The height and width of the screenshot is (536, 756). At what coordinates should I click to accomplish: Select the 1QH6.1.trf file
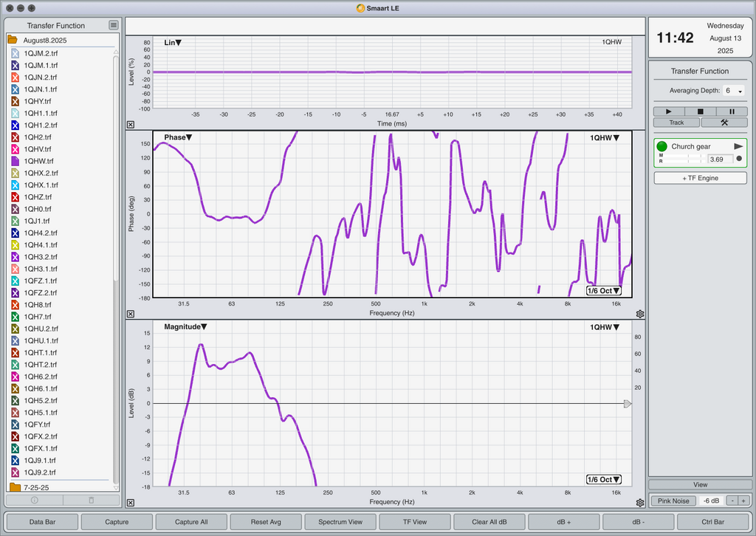coord(41,388)
